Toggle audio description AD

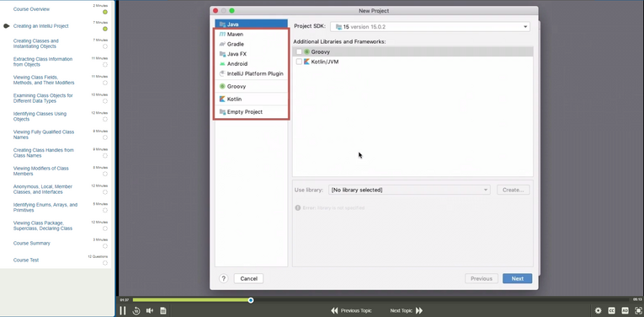point(625,311)
